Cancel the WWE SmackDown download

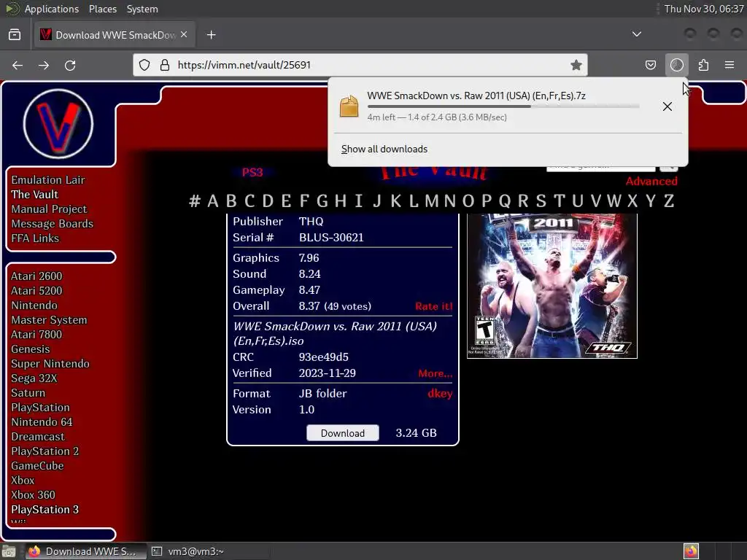click(x=667, y=106)
